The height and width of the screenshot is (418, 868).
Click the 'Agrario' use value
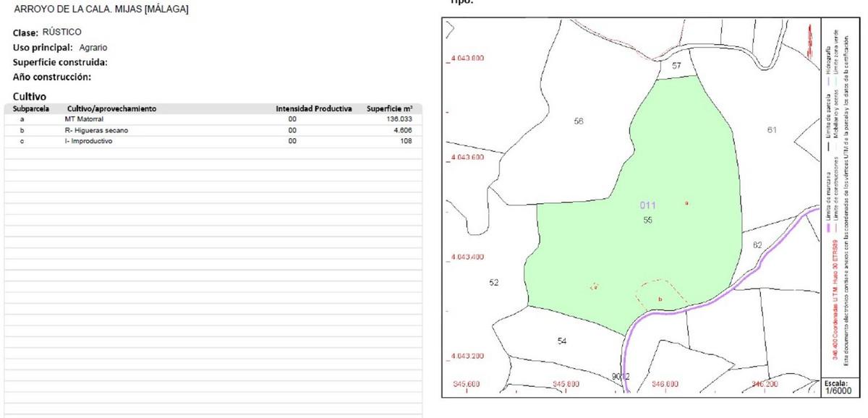(93, 48)
